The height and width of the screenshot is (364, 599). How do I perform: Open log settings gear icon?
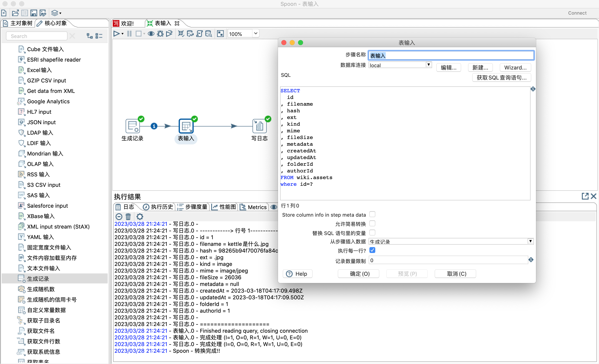pyautogui.click(x=140, y=216)
